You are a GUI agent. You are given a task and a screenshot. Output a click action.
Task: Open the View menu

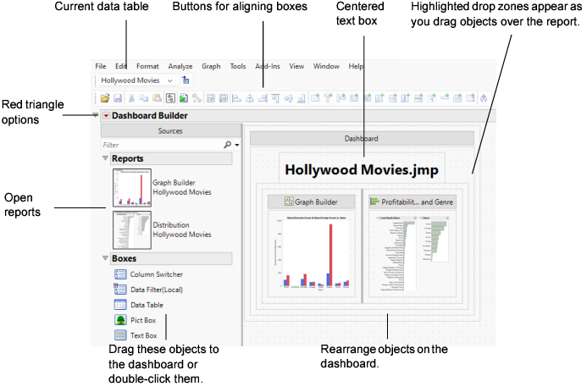coord(296,66)
